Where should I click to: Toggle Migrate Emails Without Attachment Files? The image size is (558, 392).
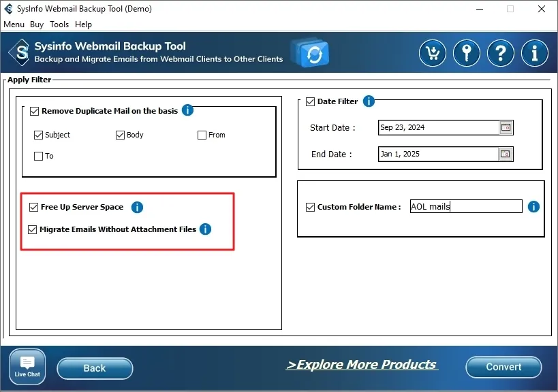[x=33, y=229]
